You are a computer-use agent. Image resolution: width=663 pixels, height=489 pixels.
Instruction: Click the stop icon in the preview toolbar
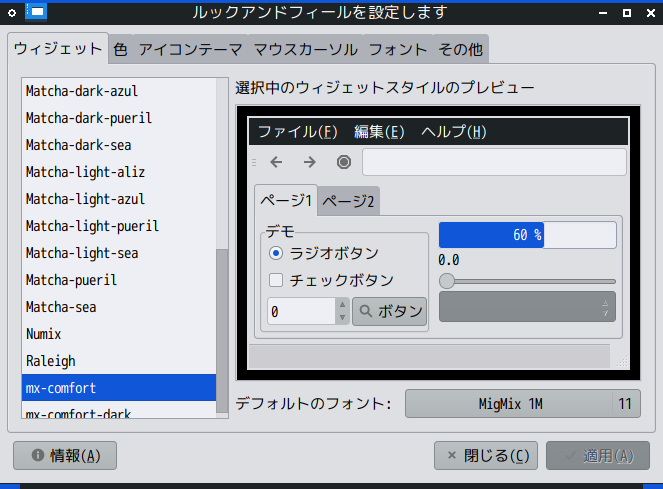coord(344,162)
